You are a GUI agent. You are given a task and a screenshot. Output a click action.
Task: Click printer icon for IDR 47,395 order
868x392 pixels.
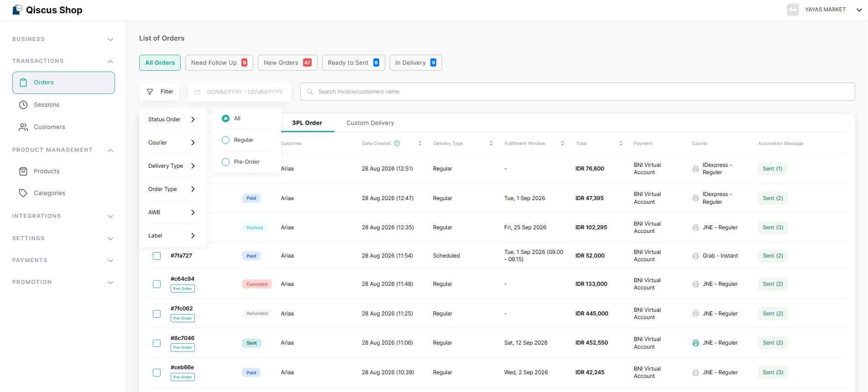(x=695, y=198)
